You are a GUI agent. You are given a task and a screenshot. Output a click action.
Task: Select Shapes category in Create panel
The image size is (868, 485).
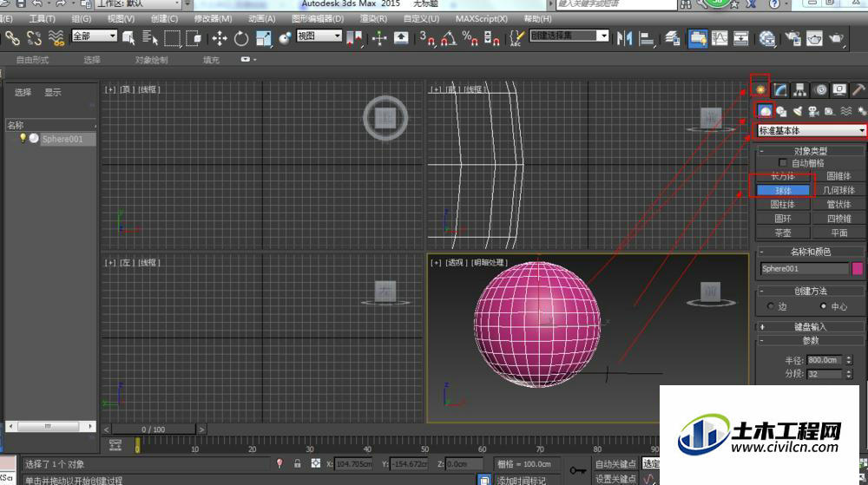(781, 111)
